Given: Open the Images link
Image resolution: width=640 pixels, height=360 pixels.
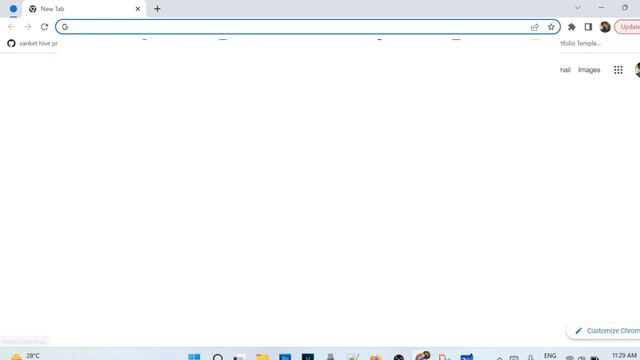Looking at the screenshot, I should point(589,70).
